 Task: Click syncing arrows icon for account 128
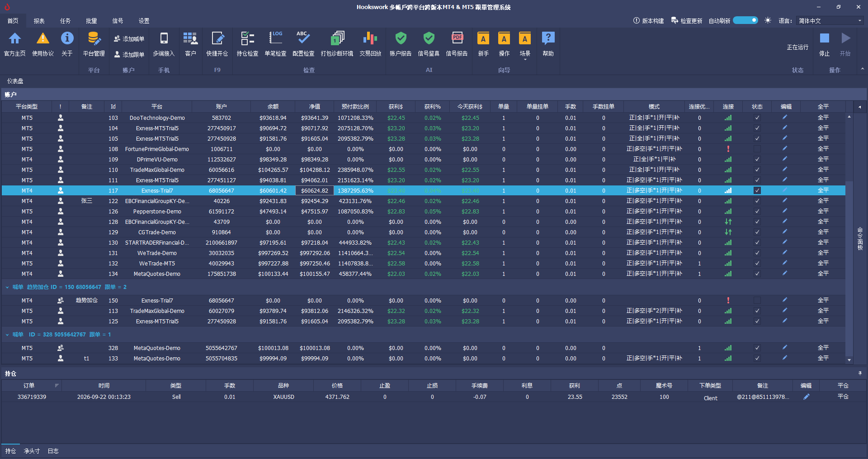tap(728, 222)
